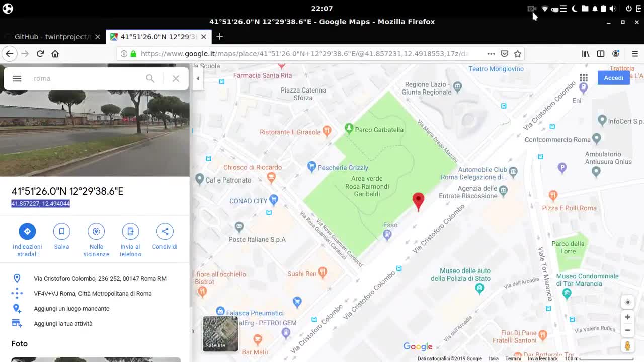Click the VF4V+VJ Roma plus code
Screen dimensions: 644x362
pos(95,293)
